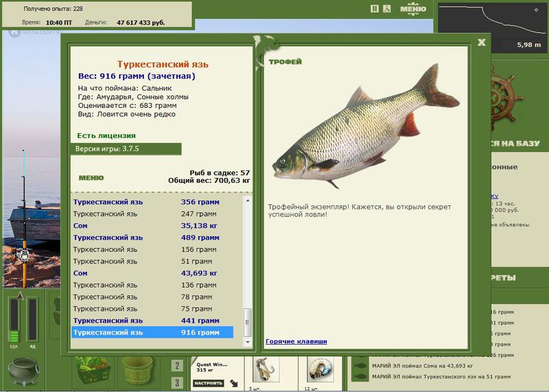Viewport: 549px width, 392px height.
Task: Select the Туркестанский язь 156 грамм row
Action: [152, 250]
